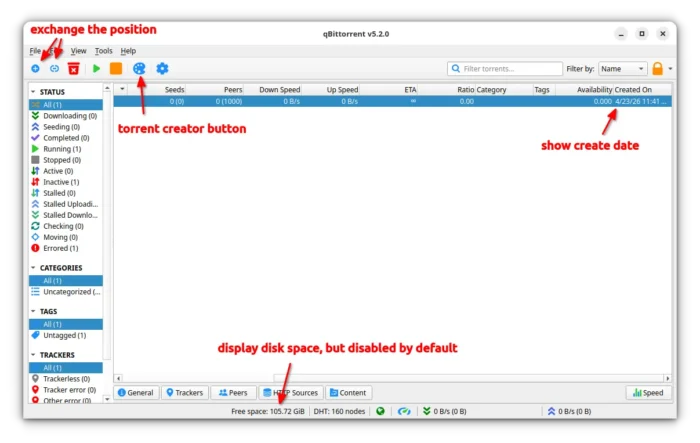This screenshot has height=443, width=700.
Task: Click the Filter torrents search field
Action: coord(505,69)
